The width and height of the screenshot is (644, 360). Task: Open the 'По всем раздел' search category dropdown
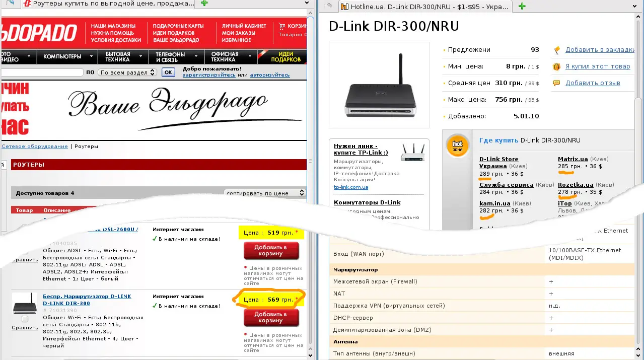127,73
